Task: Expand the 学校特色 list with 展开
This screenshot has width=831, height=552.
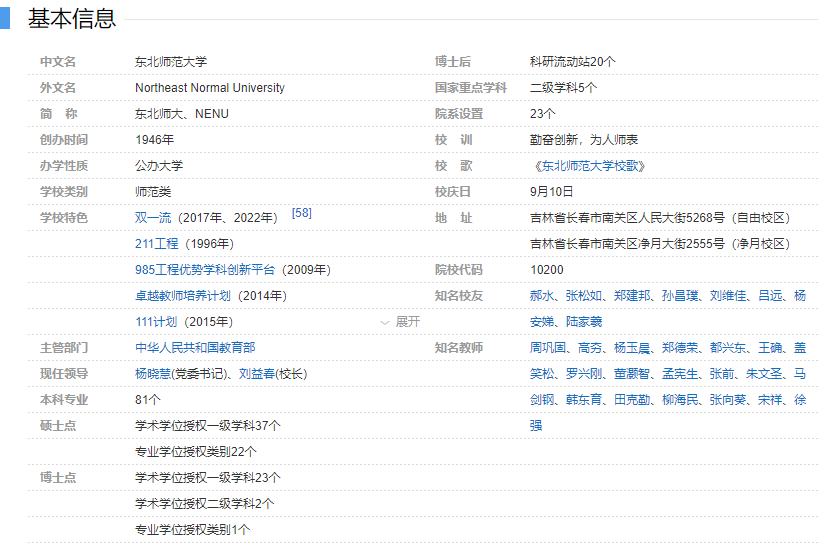Action: pyautogui.click(x=401, y=322)
